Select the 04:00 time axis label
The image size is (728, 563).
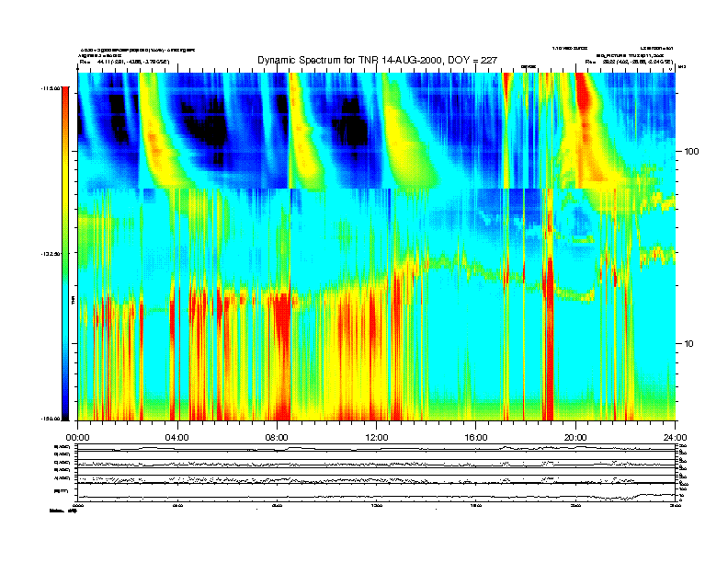click(x=177, y=438)
